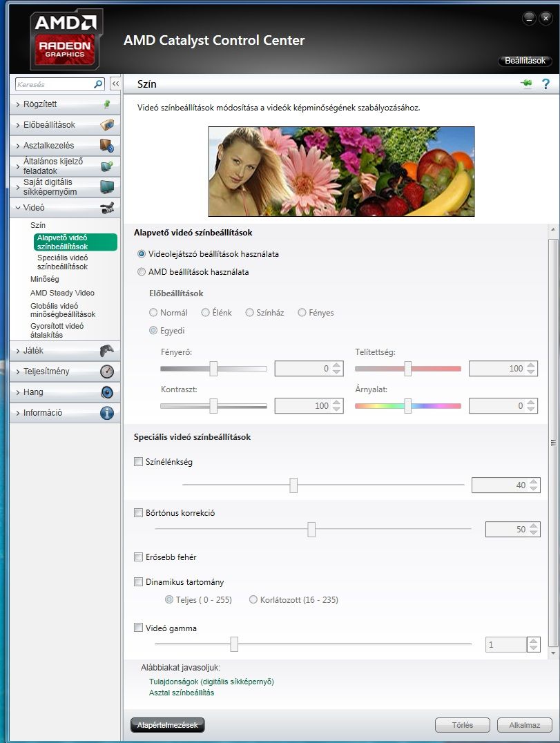Click the Törlés button
Image resolution: width=560 pixels, height=743 pixels.
[x=463, y=725]
